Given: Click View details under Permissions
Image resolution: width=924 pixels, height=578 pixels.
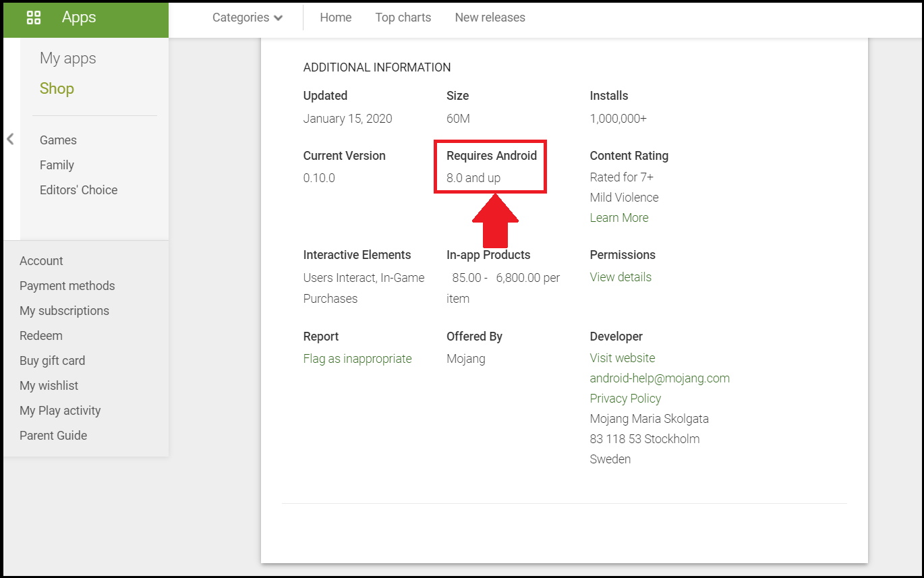Looking at the screenshot, I should pyautogui.click(x=620, y=277).
